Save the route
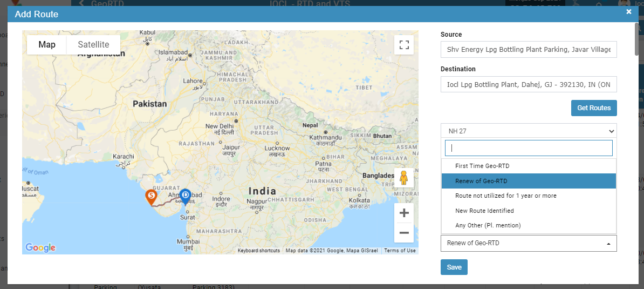 454,267
